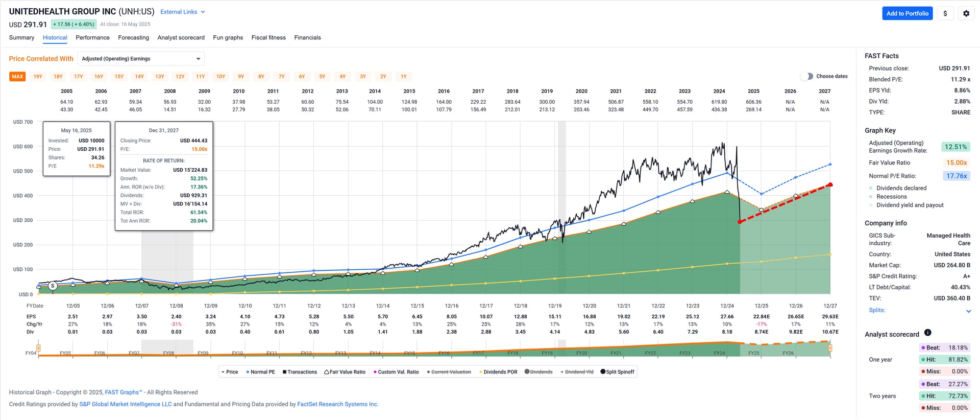Go to Analyst scorecard tab
The height and width of the screenshot is (420, 980).
click(181, 38)
